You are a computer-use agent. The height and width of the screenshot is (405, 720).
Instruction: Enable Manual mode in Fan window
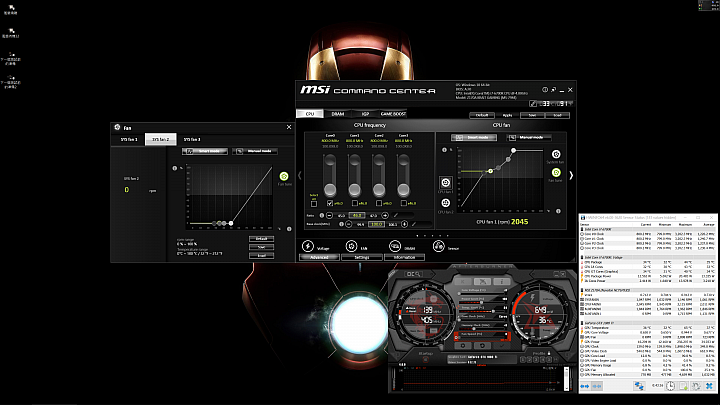(255, 151)
